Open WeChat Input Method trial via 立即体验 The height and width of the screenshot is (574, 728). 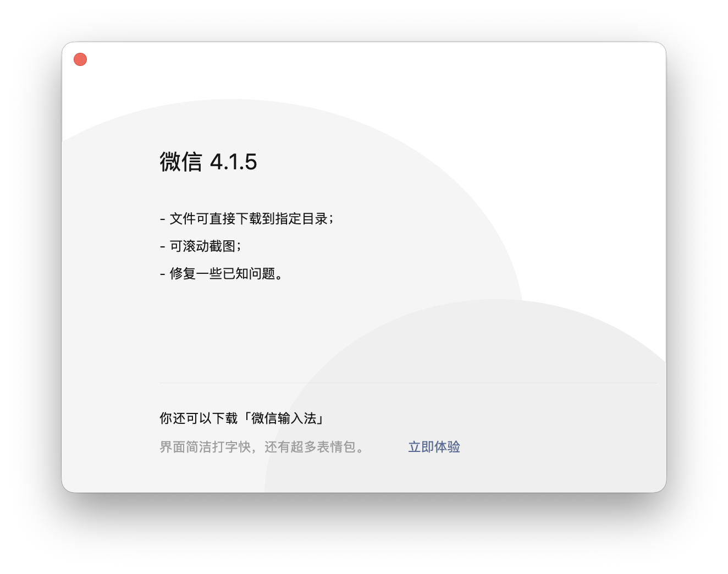[434, 446]
